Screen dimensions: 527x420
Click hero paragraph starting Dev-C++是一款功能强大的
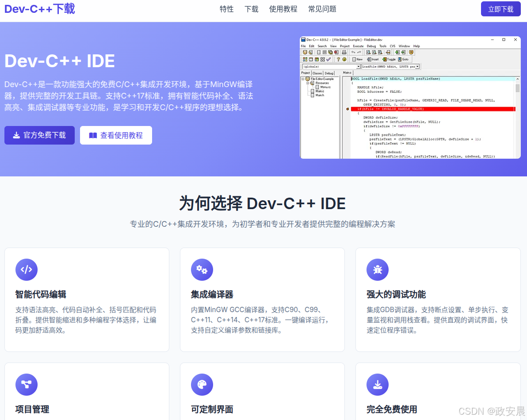(x=129, y=96)
